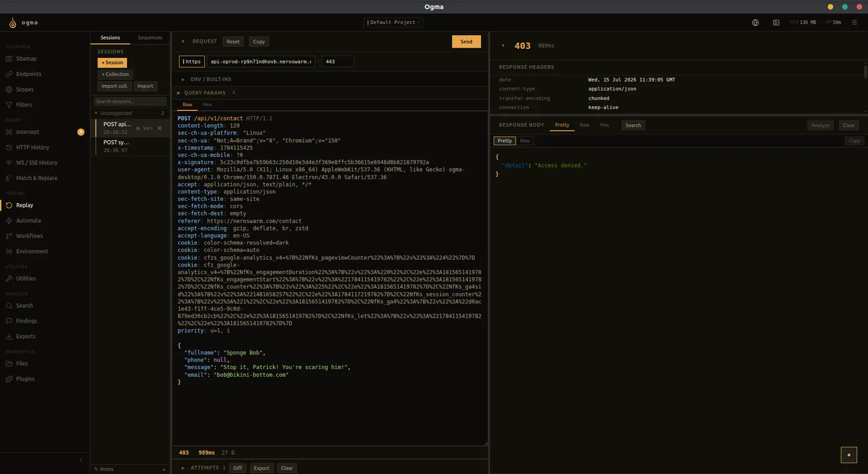Click the Diff button in Attempts bar

(x=237, y=468)
